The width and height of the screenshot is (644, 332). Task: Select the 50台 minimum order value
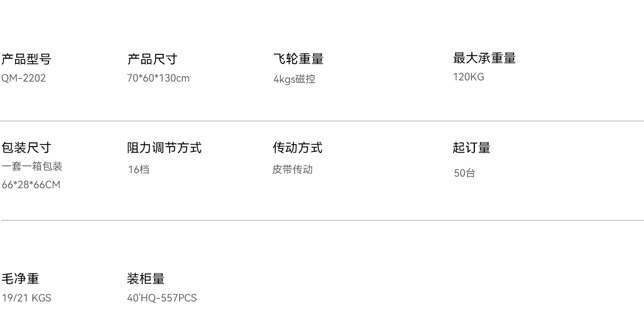pos(464,173)
